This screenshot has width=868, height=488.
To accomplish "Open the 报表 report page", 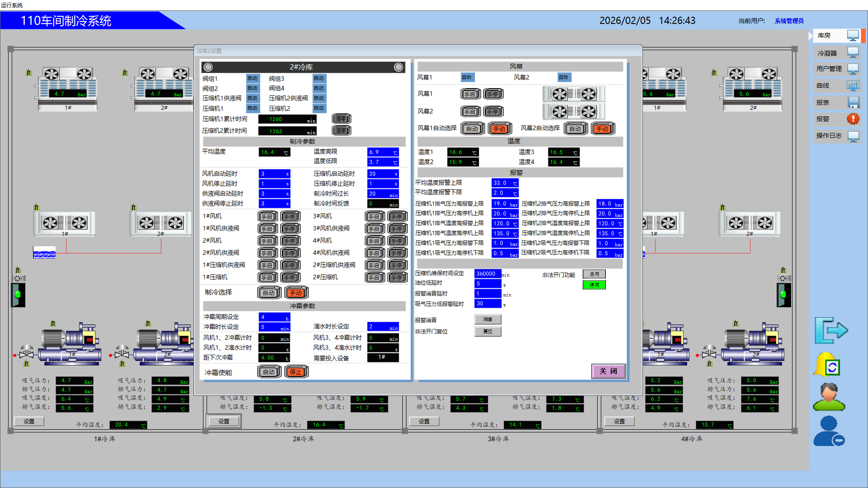I will (837, 103).
